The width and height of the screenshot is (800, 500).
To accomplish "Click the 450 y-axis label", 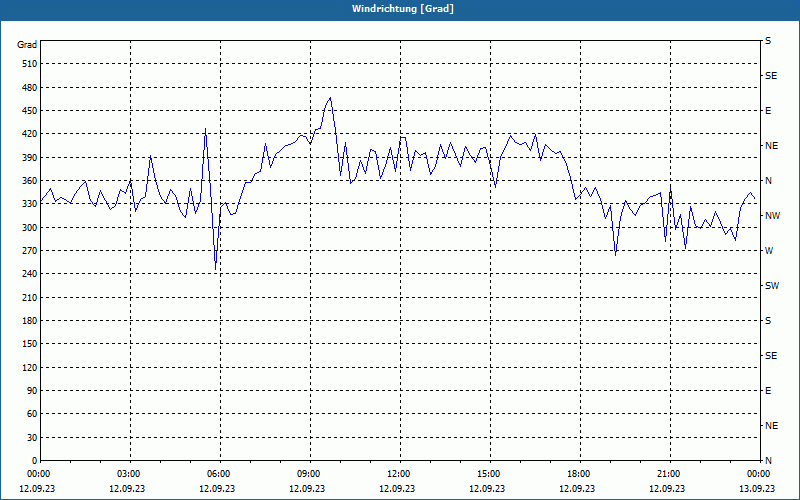I will pyautogui.click(x=30, y=111).
